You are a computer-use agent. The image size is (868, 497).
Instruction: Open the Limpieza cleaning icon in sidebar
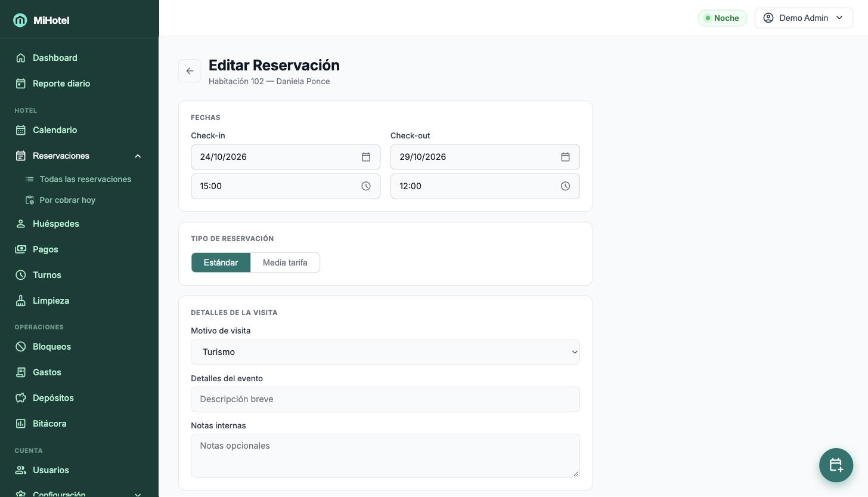coord(21,301)
